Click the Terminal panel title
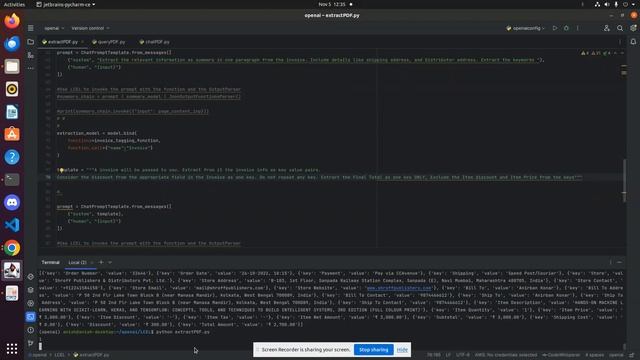The height and width of the screenshot is (360, 640). (x=51, y=262)
